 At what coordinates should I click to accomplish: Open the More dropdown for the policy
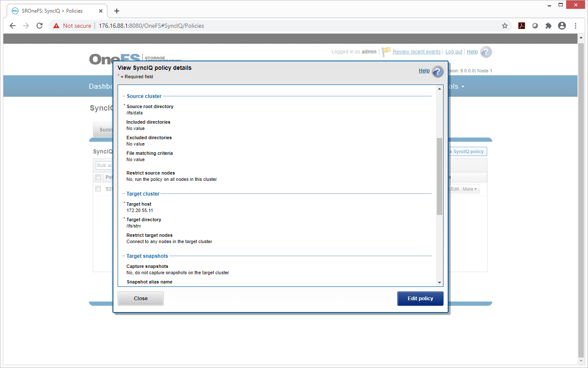pos(470,189)
